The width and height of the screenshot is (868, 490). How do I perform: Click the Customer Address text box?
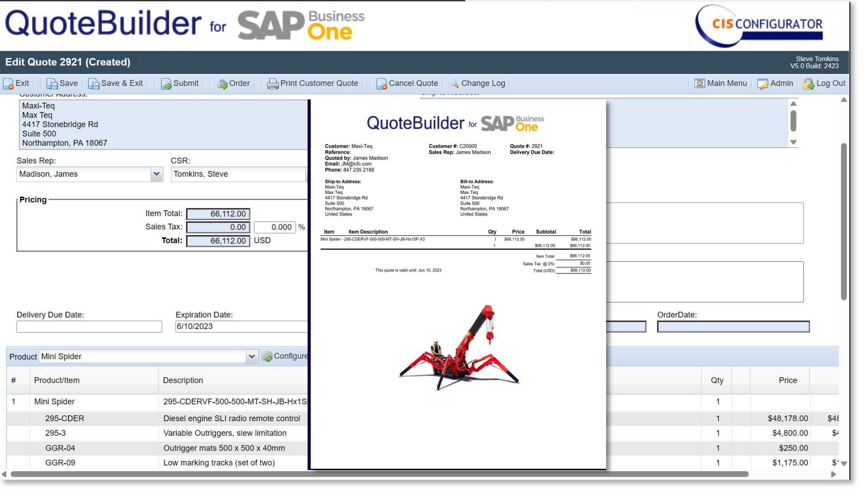[163, 124]
